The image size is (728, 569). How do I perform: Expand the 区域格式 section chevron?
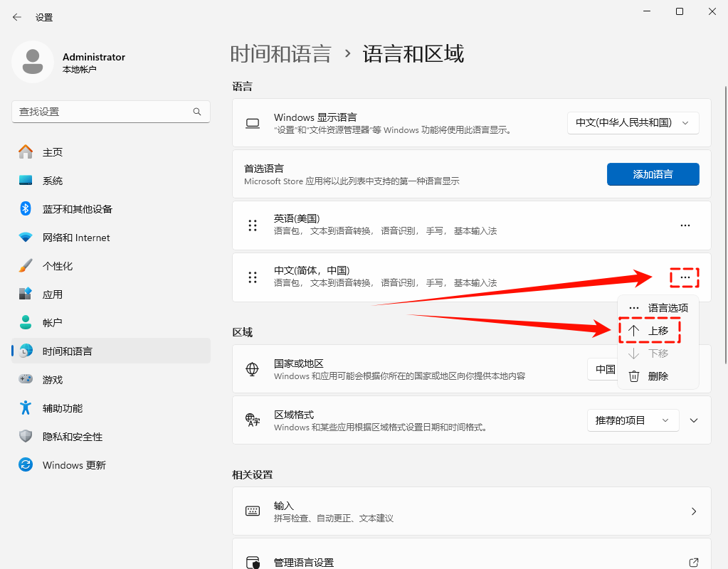click(x=694, y=420)
